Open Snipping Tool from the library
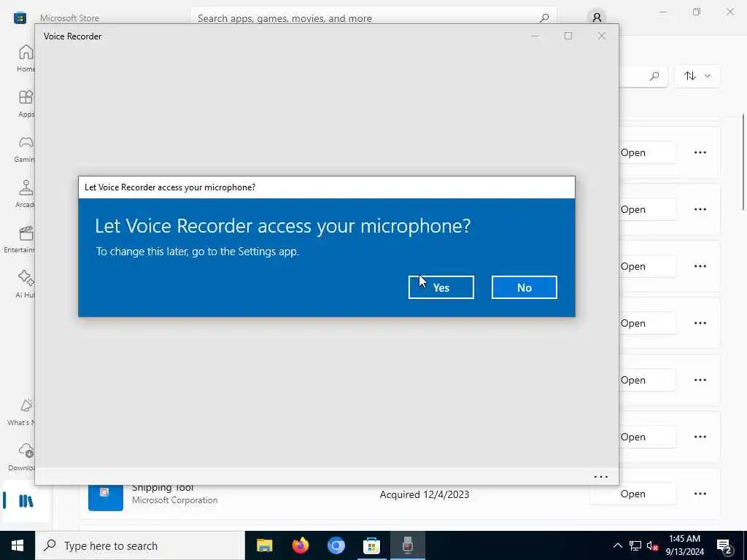Image resolution: width=747 pixels, height=560 pixels. tap(632, 494)
